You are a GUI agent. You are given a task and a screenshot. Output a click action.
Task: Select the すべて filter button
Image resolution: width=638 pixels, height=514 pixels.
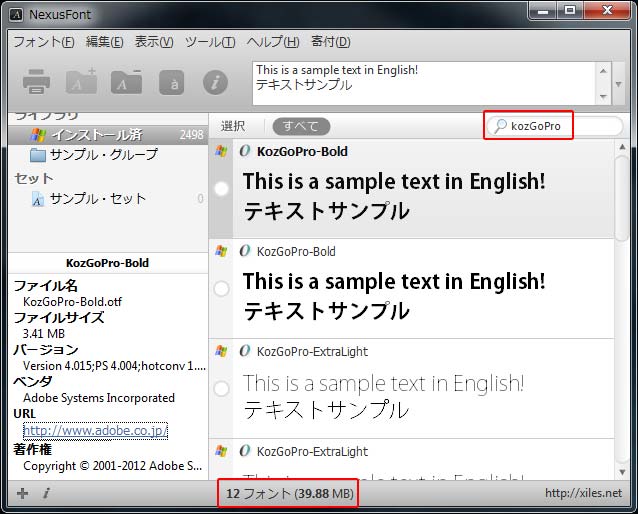coord(301,126)
